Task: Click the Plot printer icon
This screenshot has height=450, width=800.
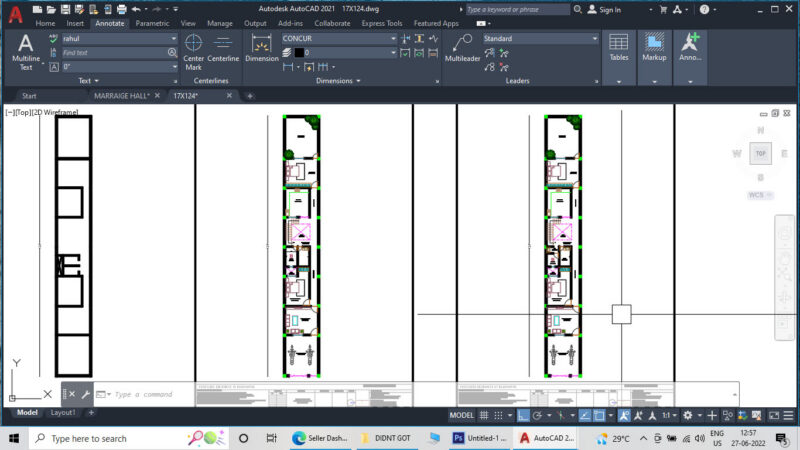Action: pyautogui.click(x=121, y=9)
